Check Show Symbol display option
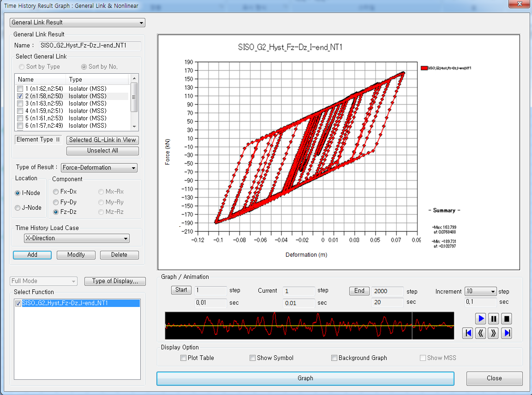The height and width of the screenshot is (395, 532). coord(252,358)
